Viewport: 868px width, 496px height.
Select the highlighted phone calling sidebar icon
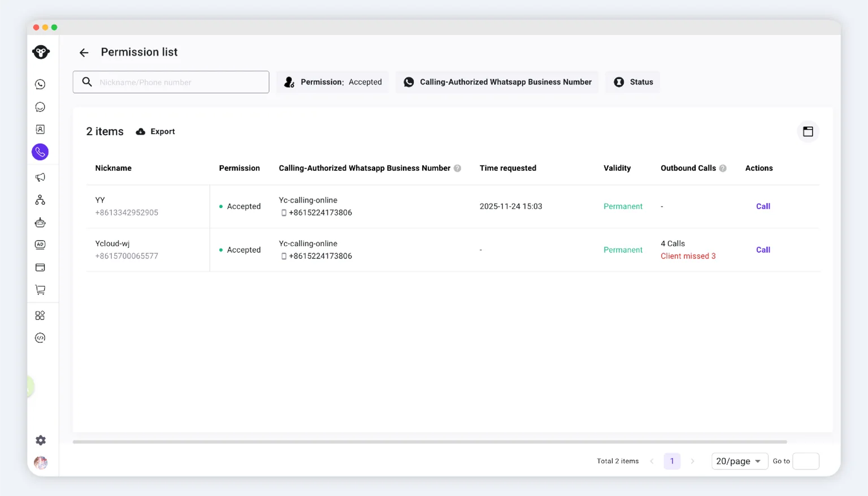(40, 152)
